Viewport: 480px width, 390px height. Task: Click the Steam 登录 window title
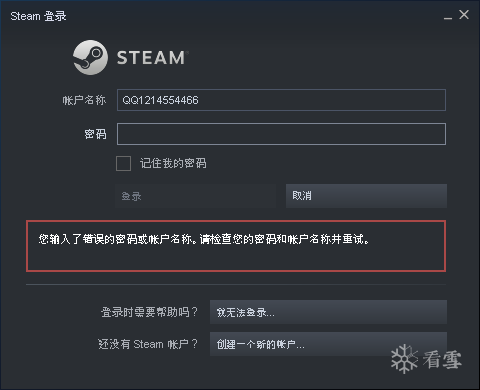click(38, 16)
